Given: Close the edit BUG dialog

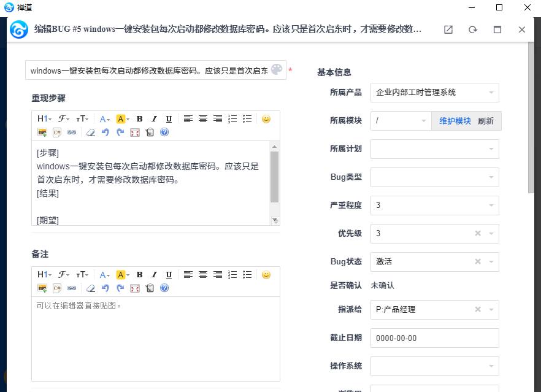Looking at the screenshot, I should 521,29.
